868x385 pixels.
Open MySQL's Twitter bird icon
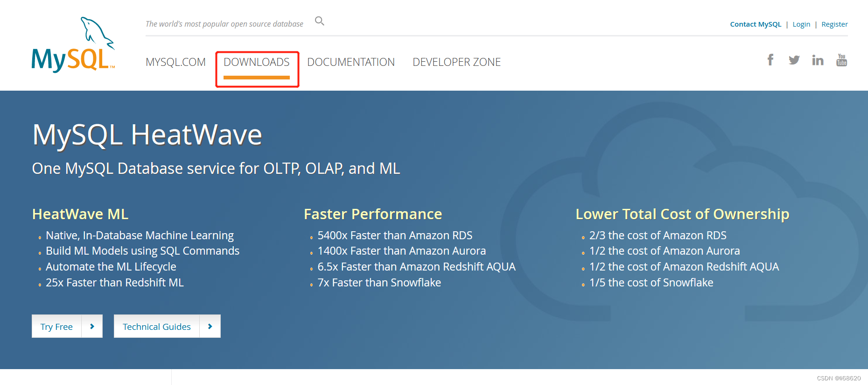click(794, 60)
